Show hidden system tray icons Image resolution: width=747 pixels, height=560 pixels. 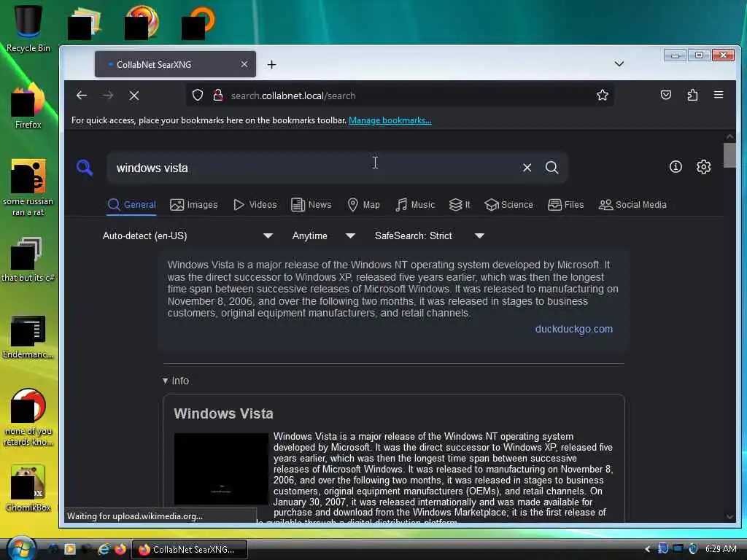648,549
